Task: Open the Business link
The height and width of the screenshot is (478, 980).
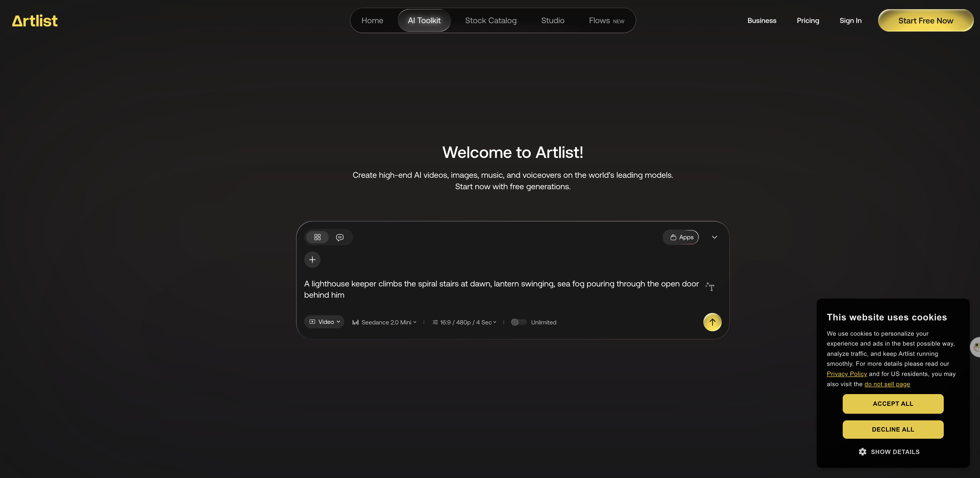Action: tap(762, 21)
